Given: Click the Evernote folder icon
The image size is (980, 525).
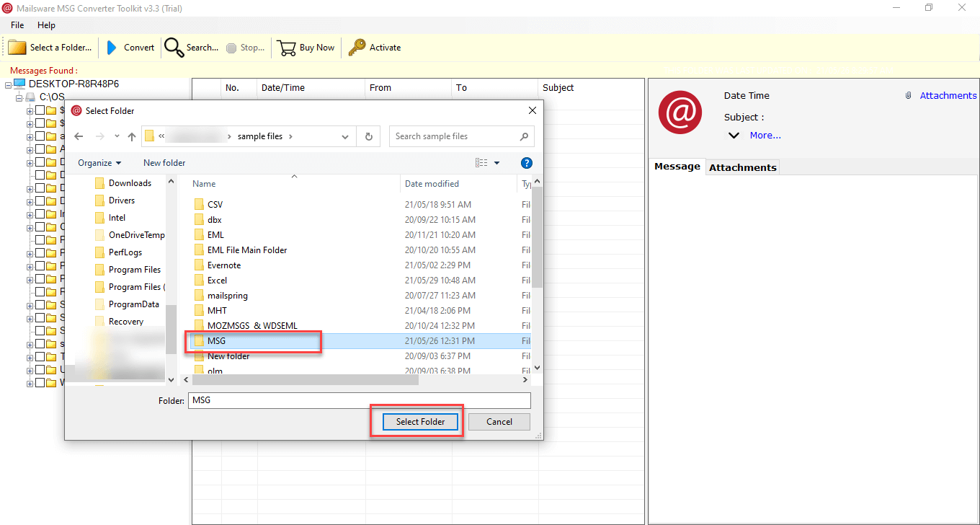Looking at the screenshot, I should click(x=200, y=265).
